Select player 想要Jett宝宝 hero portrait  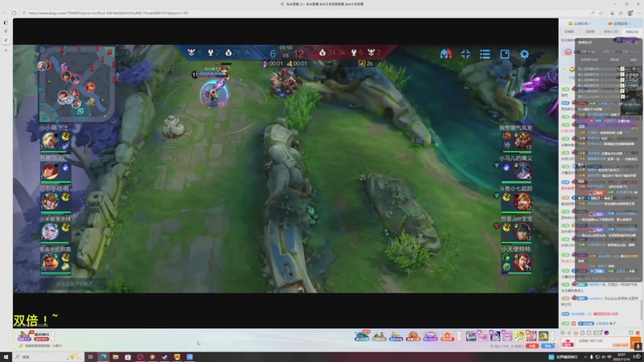click(x=522, y=232)
